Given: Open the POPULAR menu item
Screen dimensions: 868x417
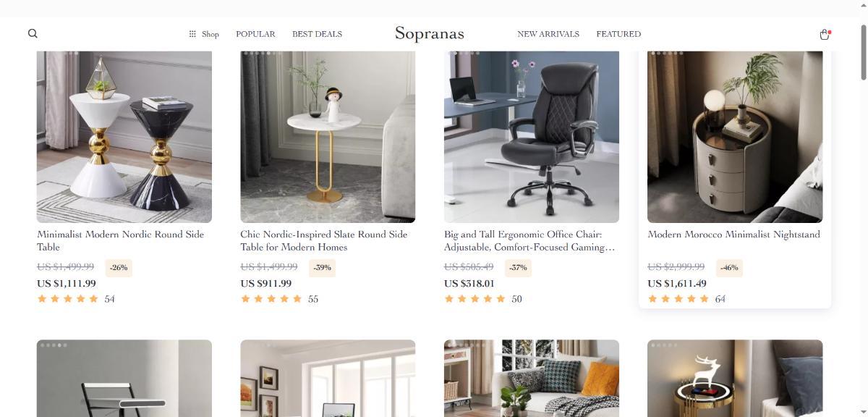Looking at the screenshot, I should point(255,34).
